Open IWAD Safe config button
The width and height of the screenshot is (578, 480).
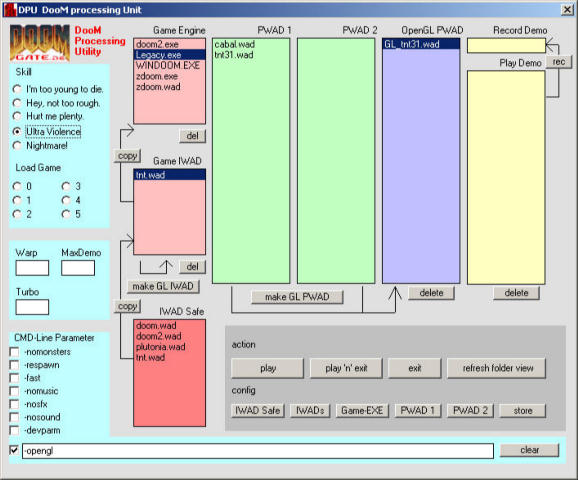[x=258, y=411]
